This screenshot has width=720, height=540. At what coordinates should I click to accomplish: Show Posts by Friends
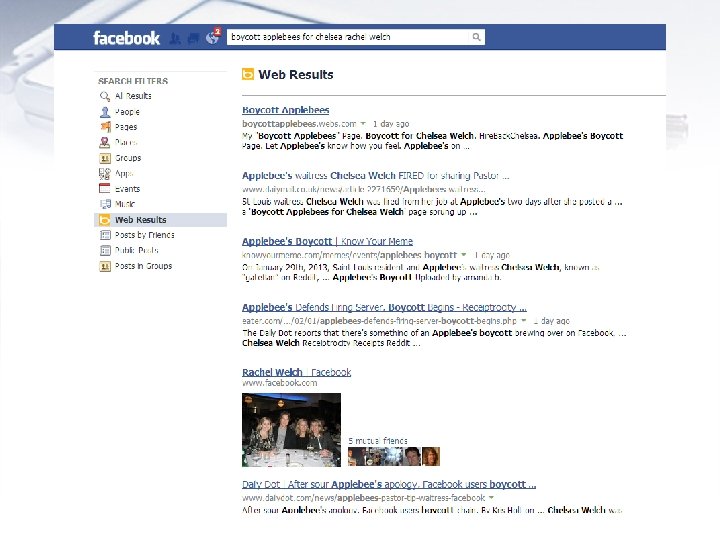pyautogui.click(x=145, y=235)
